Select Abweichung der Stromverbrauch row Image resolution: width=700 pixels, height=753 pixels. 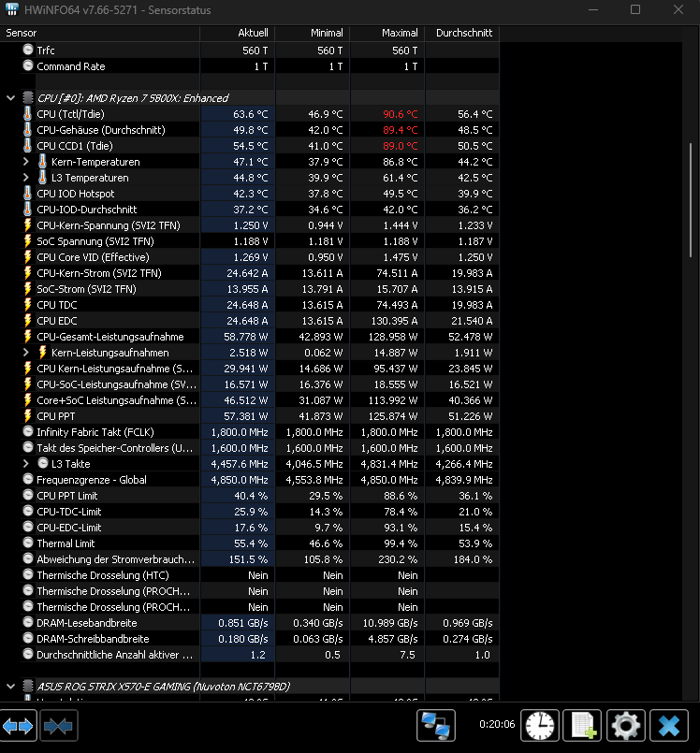coord(259,559)
